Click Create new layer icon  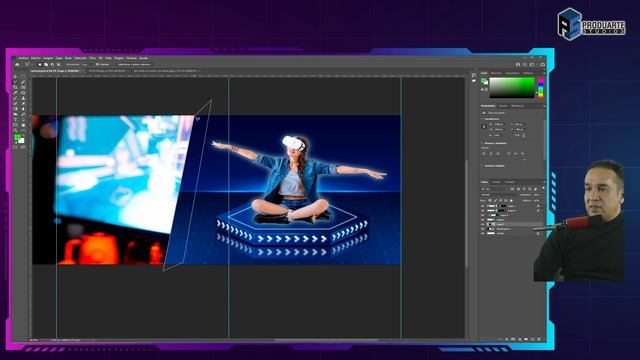533,339
